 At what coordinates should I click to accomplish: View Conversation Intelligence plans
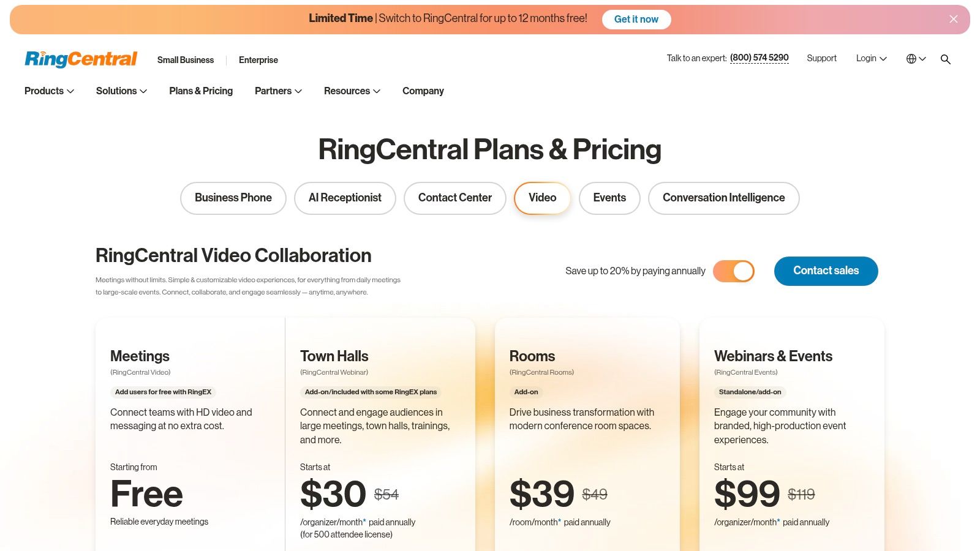(x=723, y=198)
